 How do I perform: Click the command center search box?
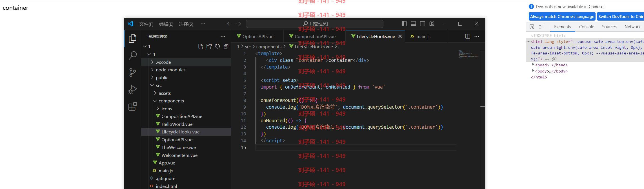(314, 24)
